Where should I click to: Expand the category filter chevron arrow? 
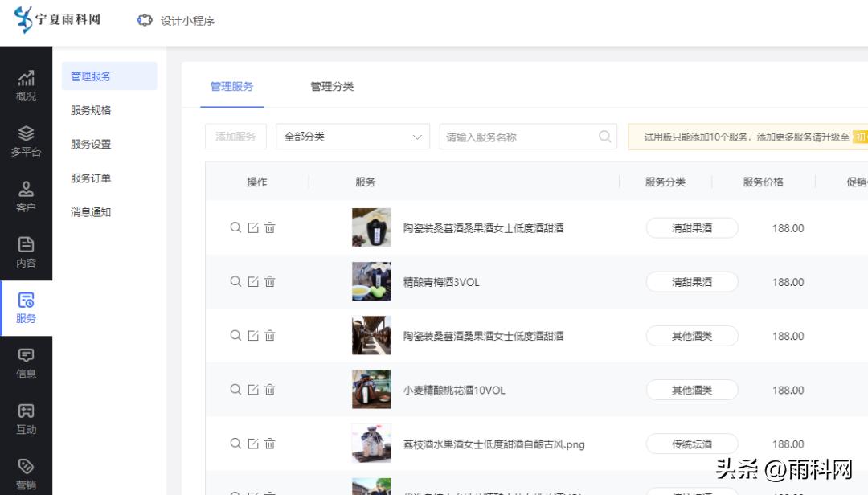point(417,136)
